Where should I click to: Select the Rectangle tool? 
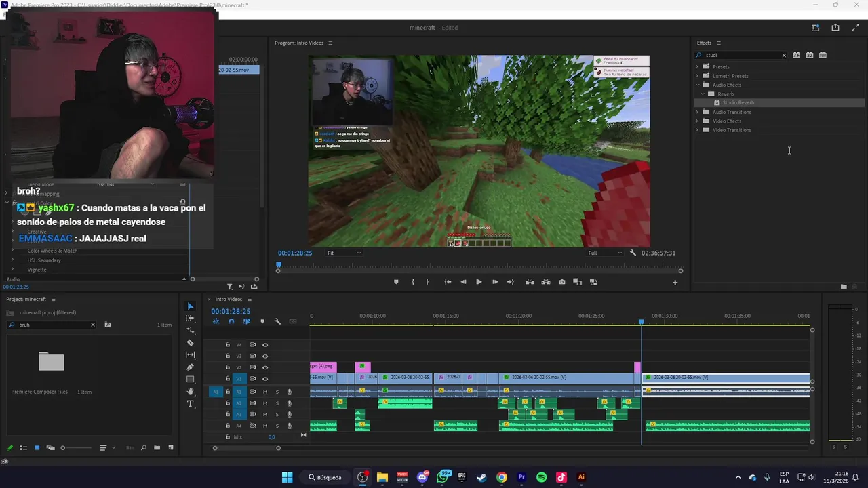191,380
